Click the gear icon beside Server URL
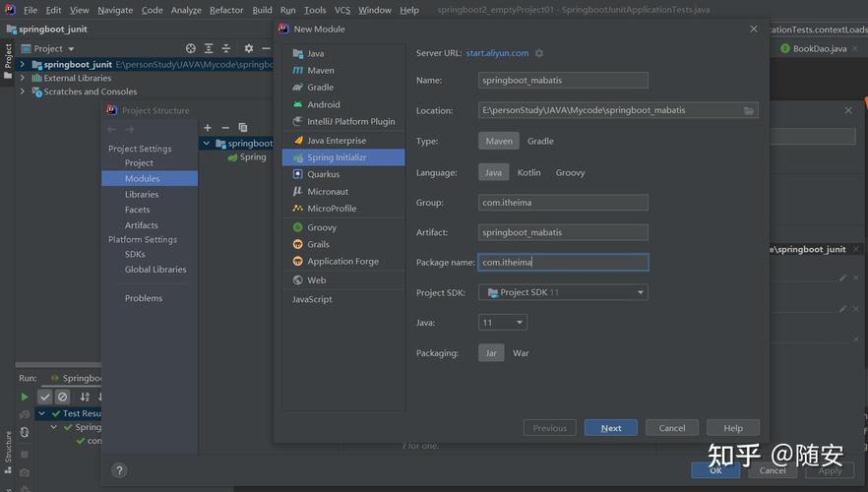 point(539,53)
